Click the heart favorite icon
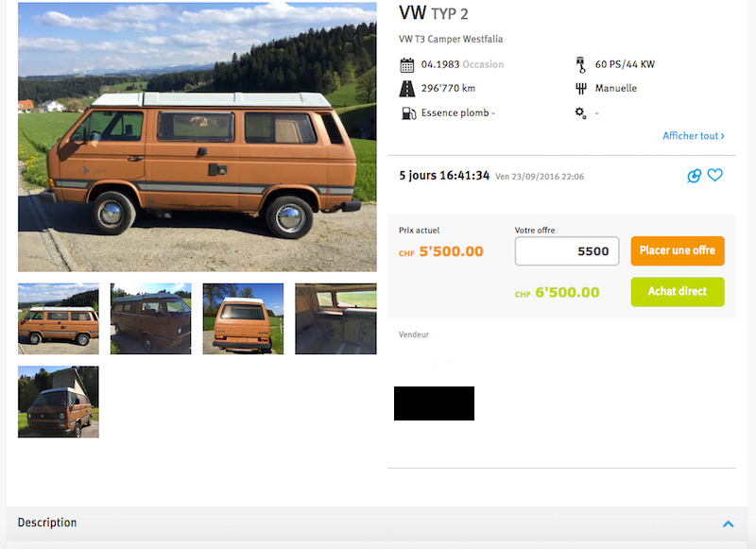756x549 pixels. [x=715, y=175]
